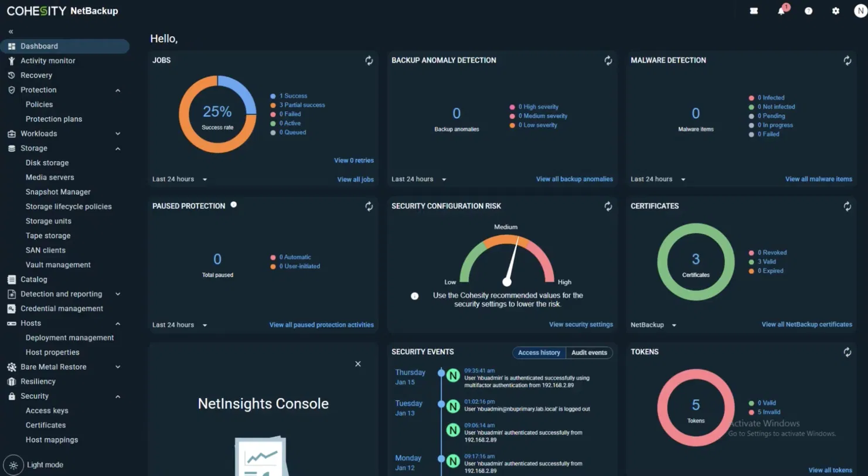The height and width of the screenshot is (476, 868).
Task: Select Access history toggle in Security Events
Action: [539, 353]
